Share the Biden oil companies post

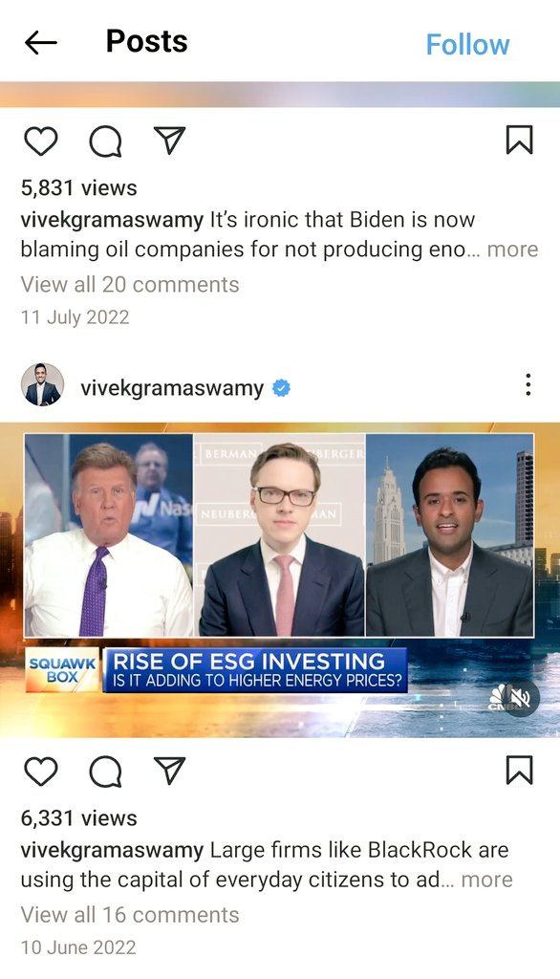[x=169, y=140]
